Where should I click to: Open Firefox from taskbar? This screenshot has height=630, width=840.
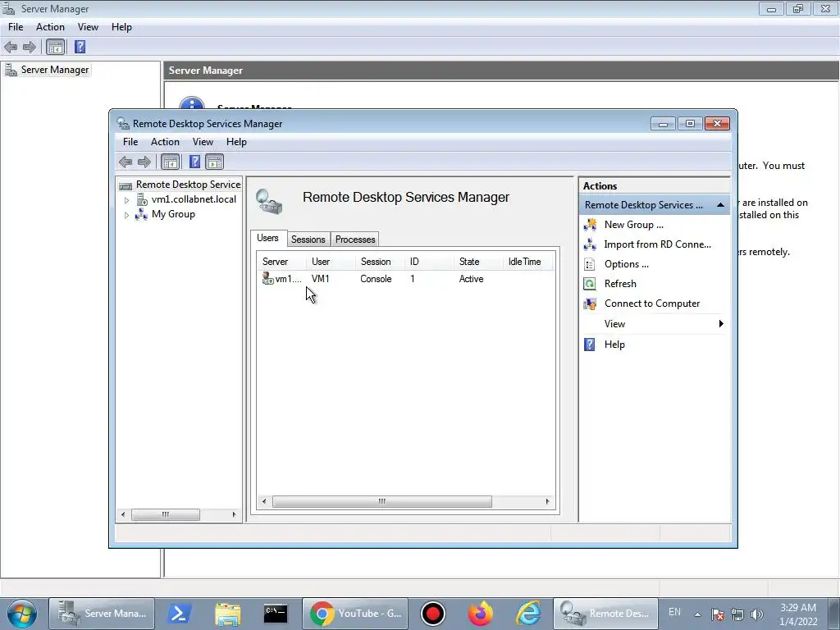[481, 614]
